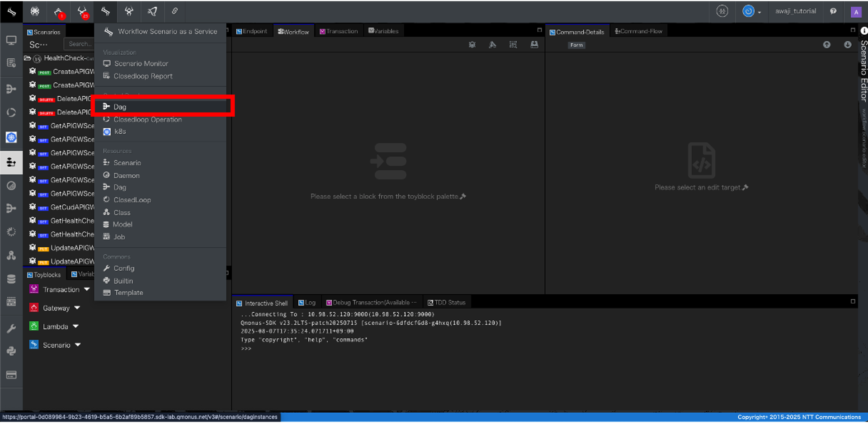Click the up arrow in Command-Details panel

tap(826, 45)
